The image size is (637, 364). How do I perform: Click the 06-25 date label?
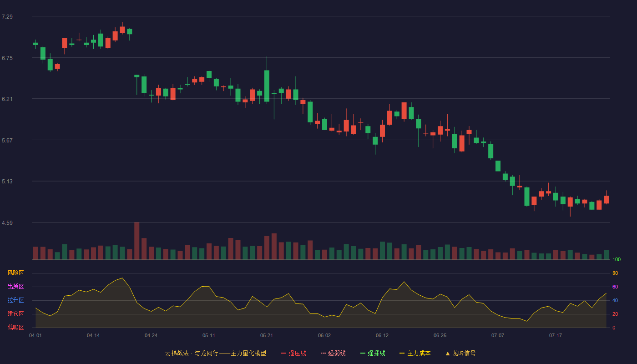tap(440, 335)
